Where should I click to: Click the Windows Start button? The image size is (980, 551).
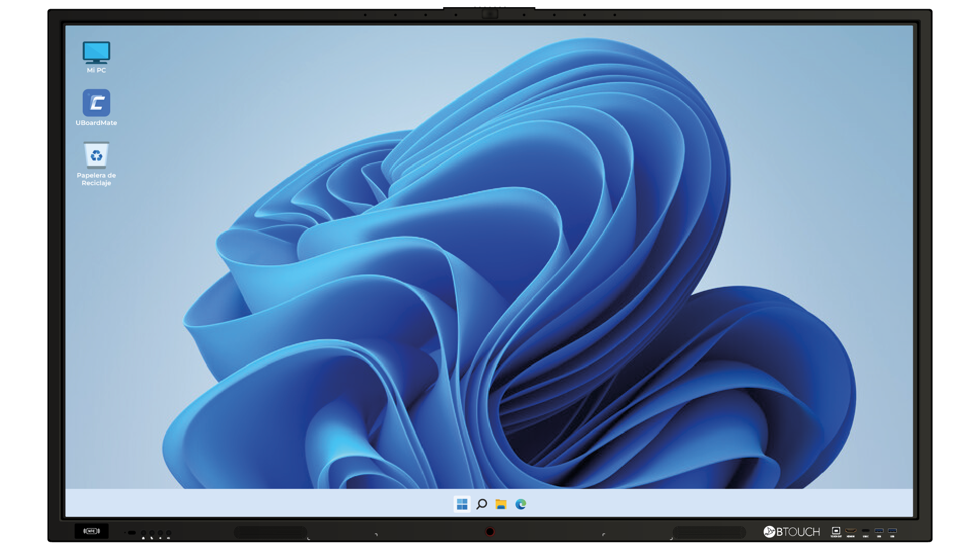point(462,504)
